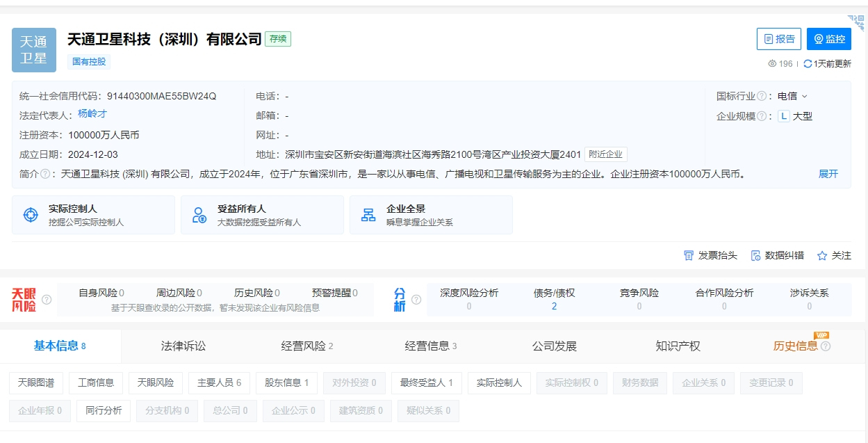868x443 pixels.
Task: Click the VIP badge above 历史信息
Action: coord(821,335)
